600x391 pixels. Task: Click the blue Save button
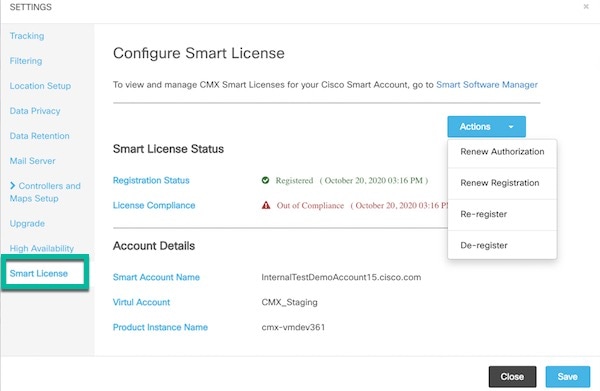pos(567,377)
